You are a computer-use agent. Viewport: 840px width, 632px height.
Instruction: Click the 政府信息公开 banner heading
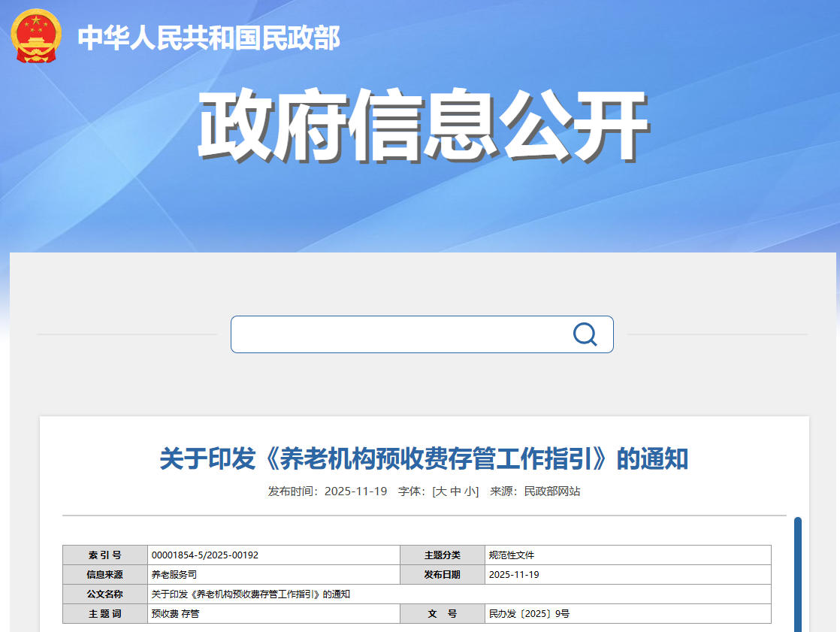tap(423, 126)
